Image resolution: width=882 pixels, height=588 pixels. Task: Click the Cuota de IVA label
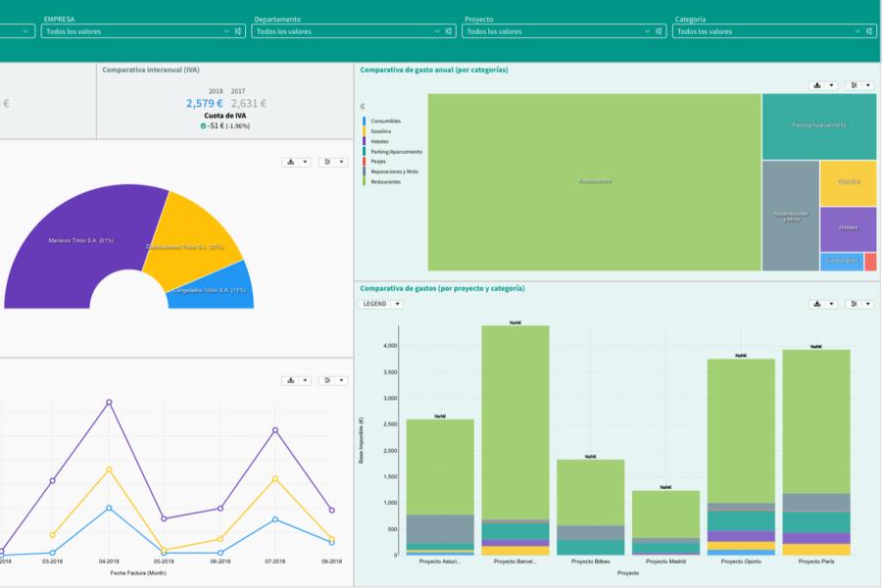[225, 116]
